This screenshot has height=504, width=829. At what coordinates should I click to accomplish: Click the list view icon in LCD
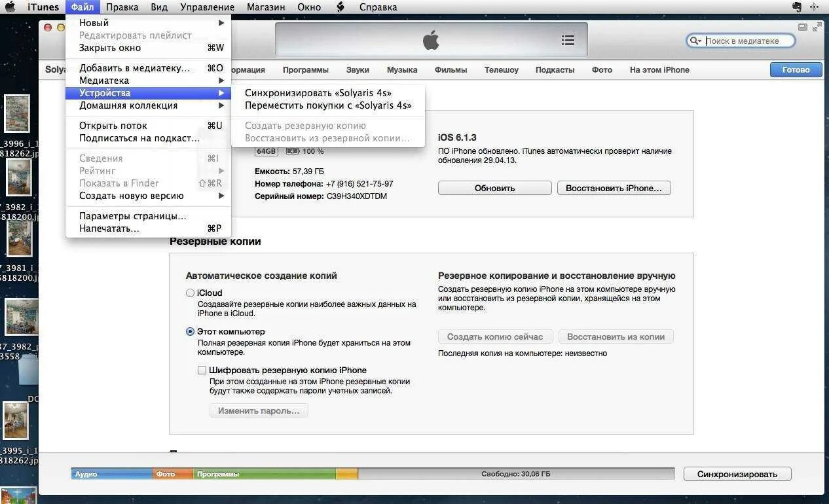(568, 40)
